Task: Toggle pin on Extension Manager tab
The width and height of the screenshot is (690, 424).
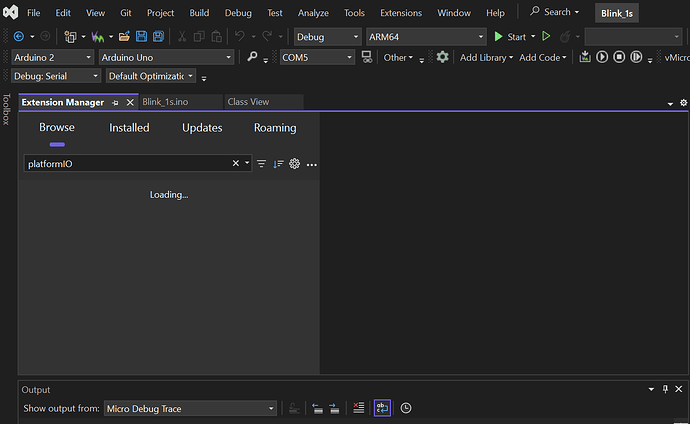Action: click(115, 102)
